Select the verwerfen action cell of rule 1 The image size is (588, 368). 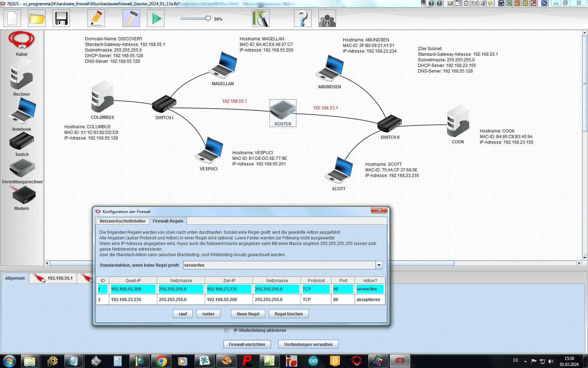[370, 289]
